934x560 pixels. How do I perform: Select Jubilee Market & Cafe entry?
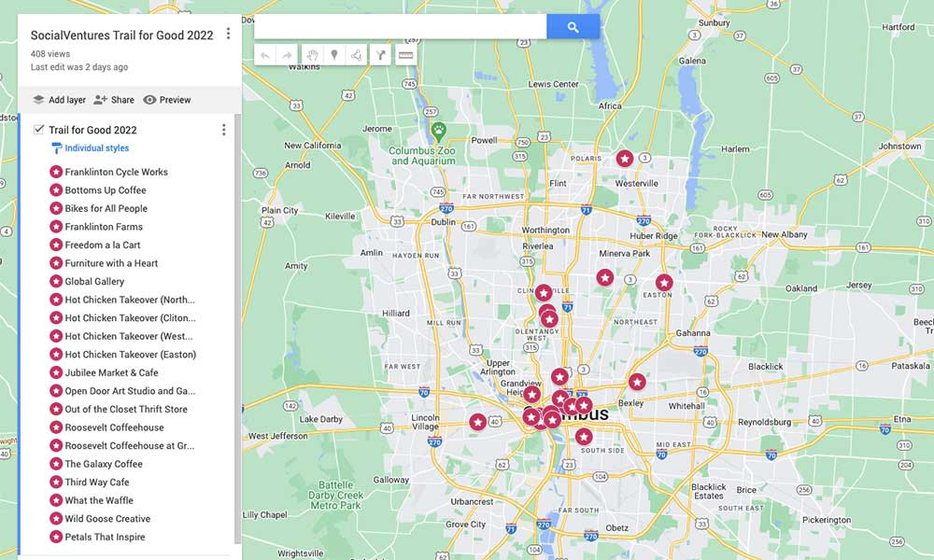tap(111, 372)
